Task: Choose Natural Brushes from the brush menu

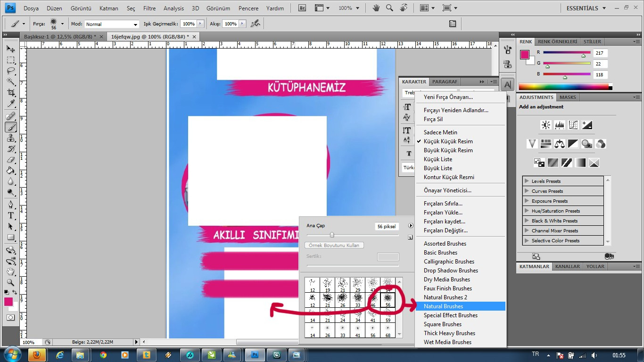Action: pos(460,306)
